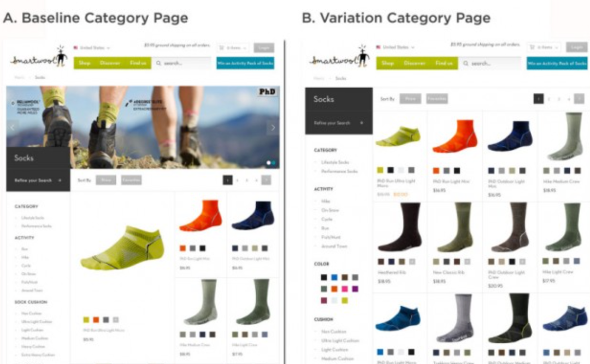This screenshot has height=364, width=590.
Task: Pick the pink color swatch in Color filter
Action: [x=345, y=289]
